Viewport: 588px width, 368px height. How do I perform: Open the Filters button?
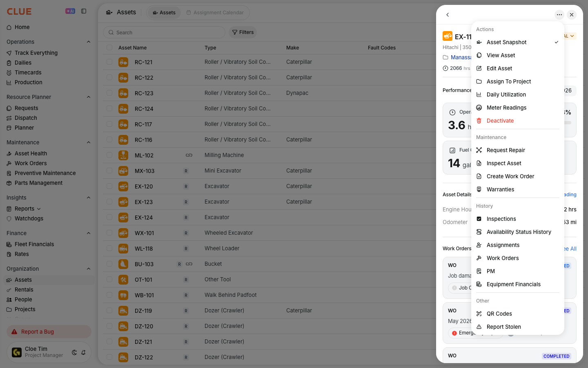[243, 32]
